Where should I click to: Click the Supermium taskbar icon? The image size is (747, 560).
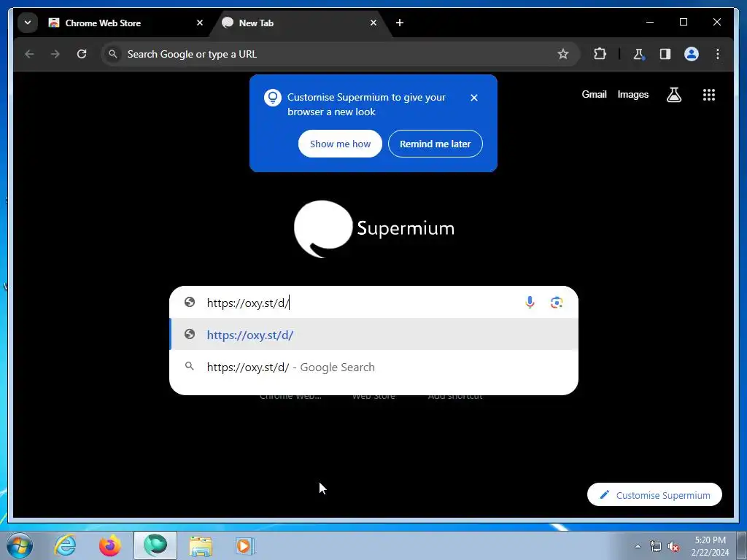155,545
